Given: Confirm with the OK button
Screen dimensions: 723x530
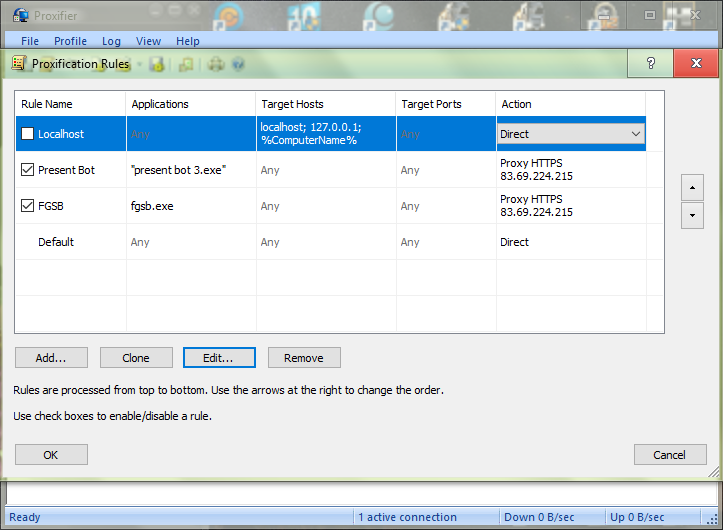Looking at the screenshot, I should [x=51, y=455].
